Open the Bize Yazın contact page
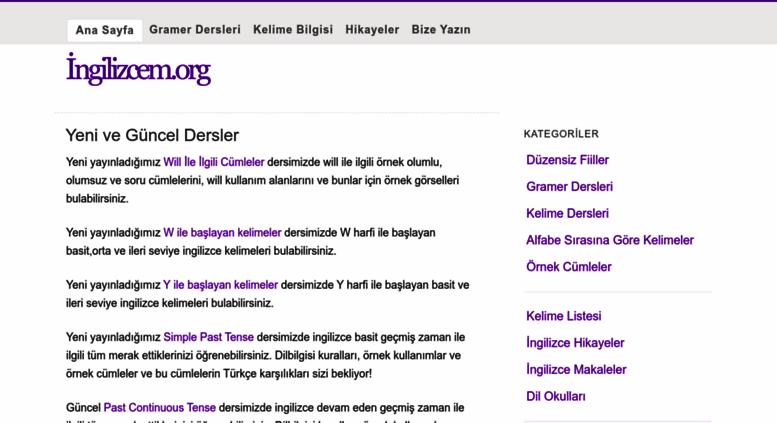 pos(441,30)
